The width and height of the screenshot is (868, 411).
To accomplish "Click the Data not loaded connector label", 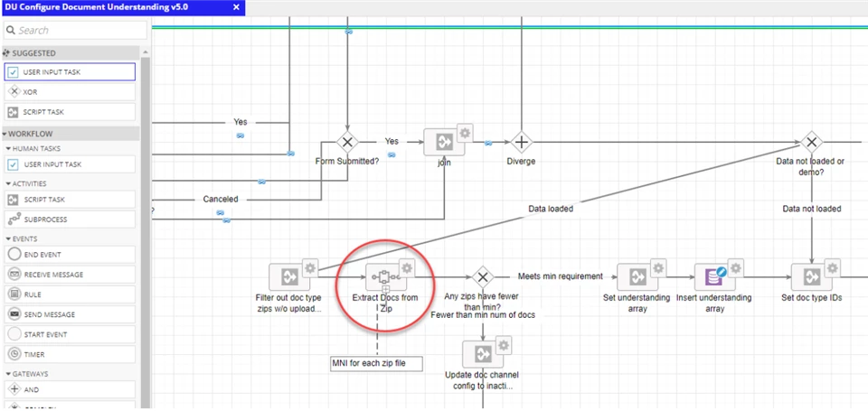I will tap(812, 209).
